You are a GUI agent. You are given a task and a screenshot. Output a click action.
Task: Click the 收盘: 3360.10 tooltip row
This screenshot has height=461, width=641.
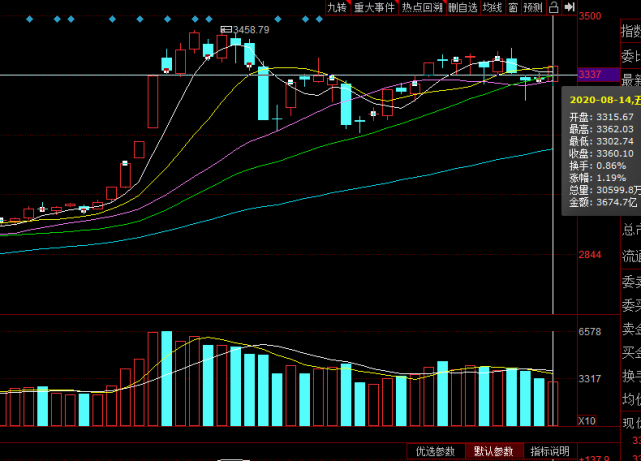coord(601,154)
